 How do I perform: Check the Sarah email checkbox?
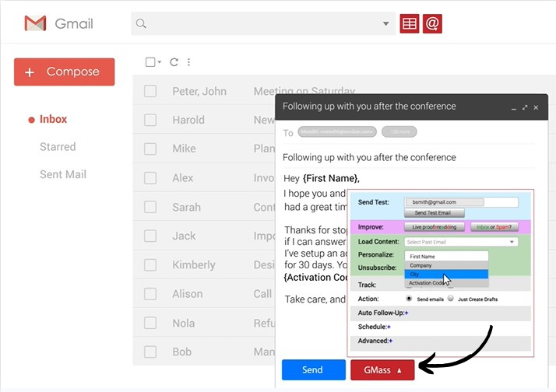[150, 207]
